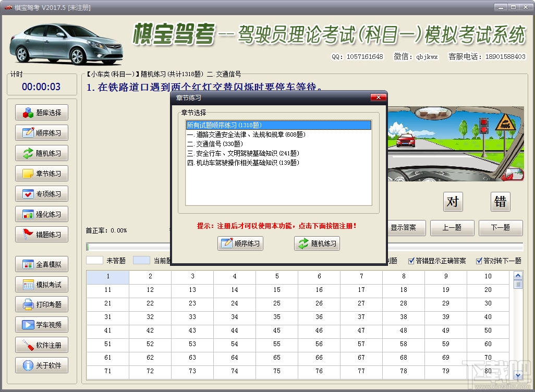Open 关于软件 info button

[42, 365]
